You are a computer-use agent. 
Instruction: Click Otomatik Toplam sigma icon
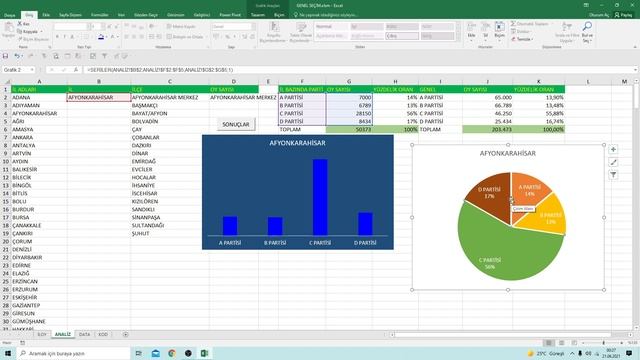coord(513,24)
